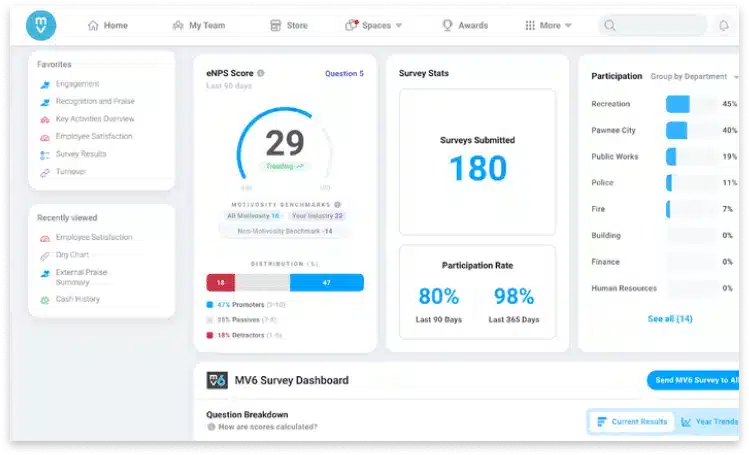
Task: Switch to Year Trends view
Action: coord(709,422)
